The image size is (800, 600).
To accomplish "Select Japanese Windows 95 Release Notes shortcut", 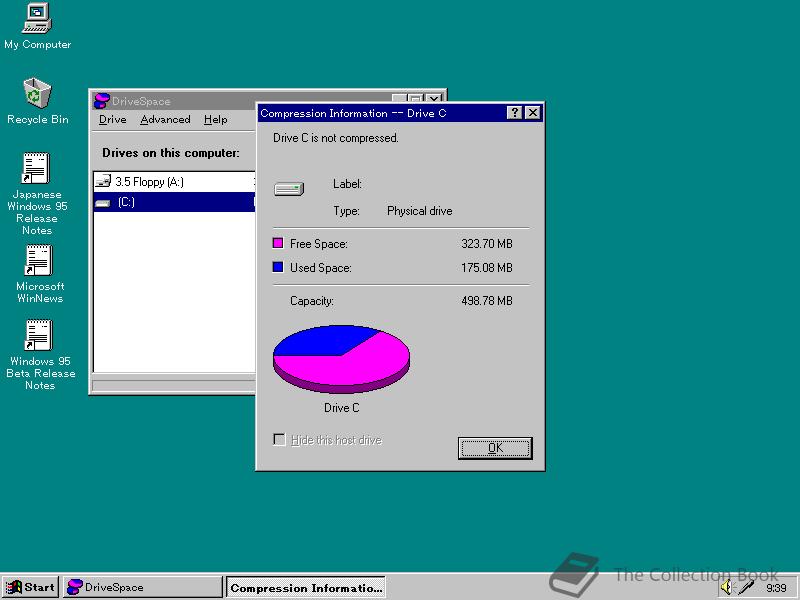I will click(37, 194).
